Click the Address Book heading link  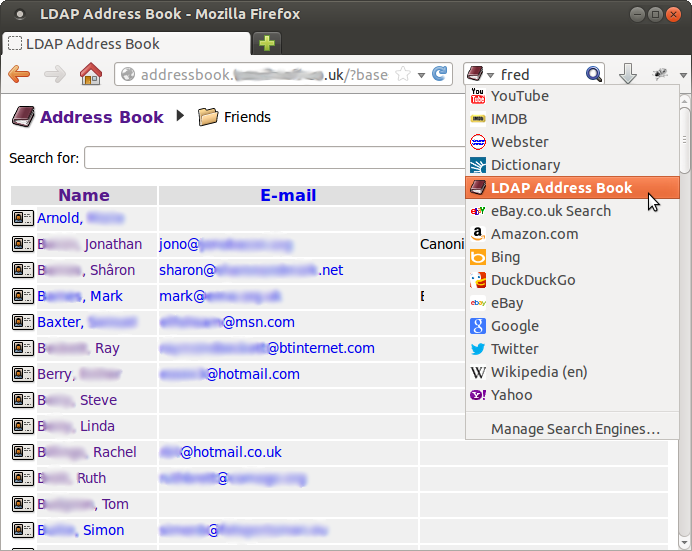102,117
